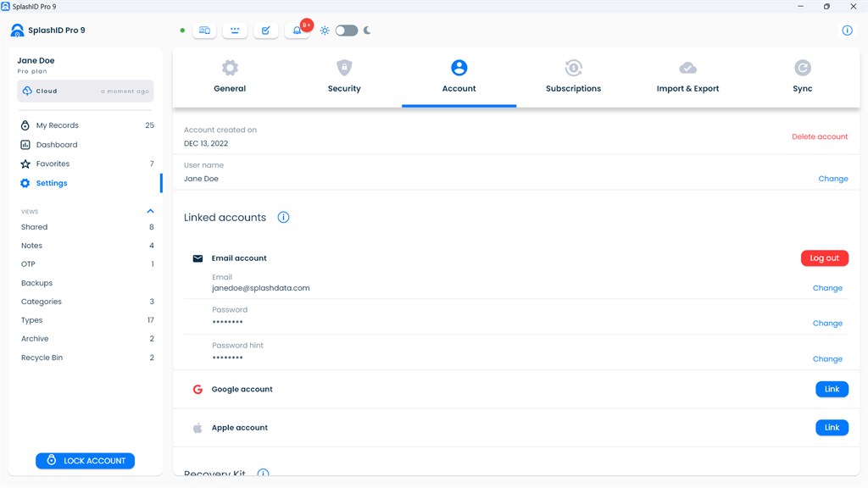Open the Subscriptions tab
Viewport: 868px width, 488px height.
(x=574, y=77)
